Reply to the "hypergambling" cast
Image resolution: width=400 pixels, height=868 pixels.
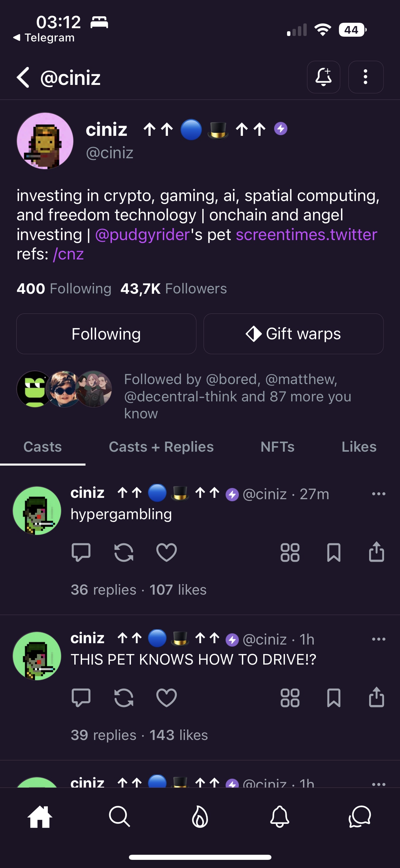tap(81, 552)
